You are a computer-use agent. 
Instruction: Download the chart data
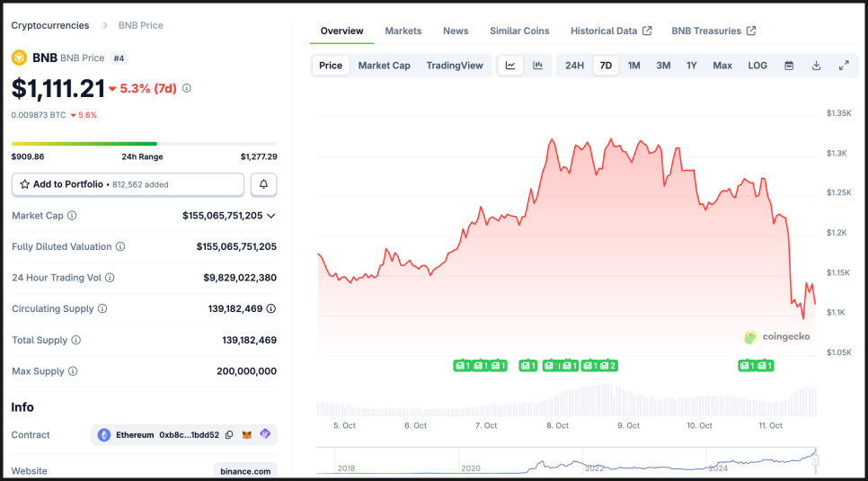click(x=816, y=66)
